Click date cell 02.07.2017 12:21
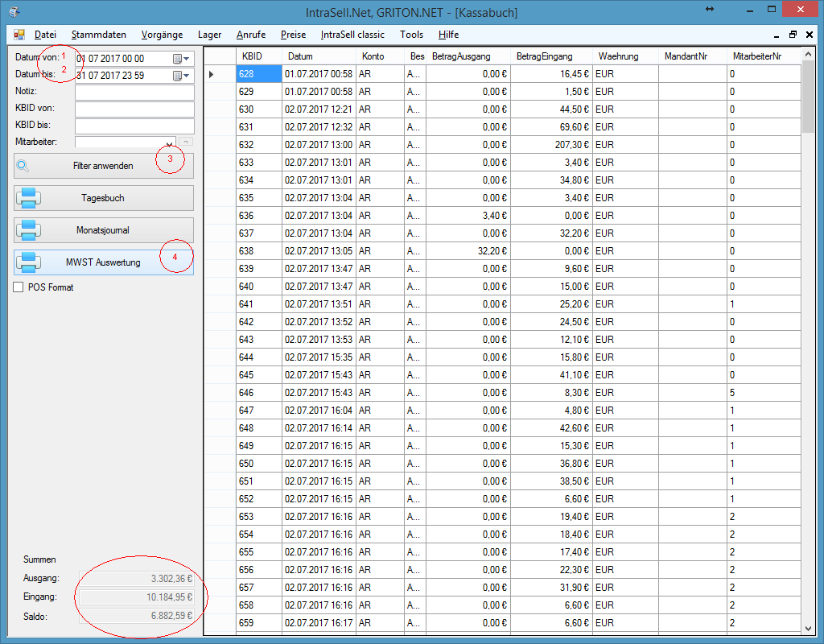824x644 pixels. click(x=319, y=109)
